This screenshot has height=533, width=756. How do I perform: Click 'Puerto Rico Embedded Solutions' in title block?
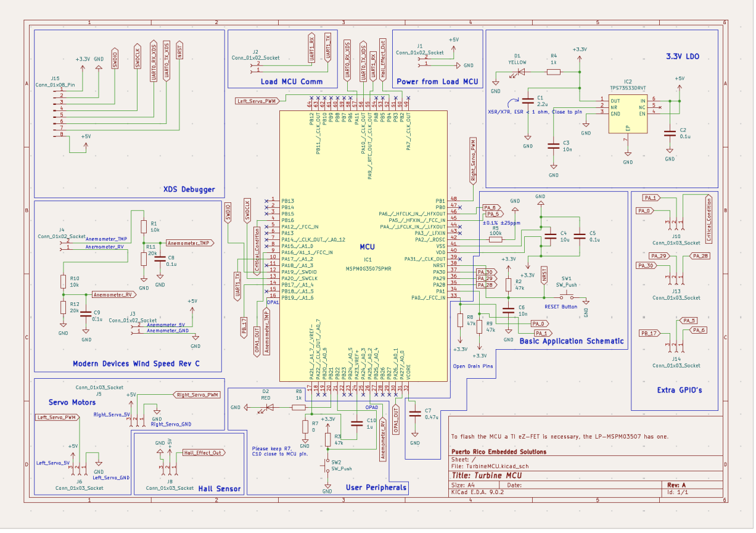point(499,452)
